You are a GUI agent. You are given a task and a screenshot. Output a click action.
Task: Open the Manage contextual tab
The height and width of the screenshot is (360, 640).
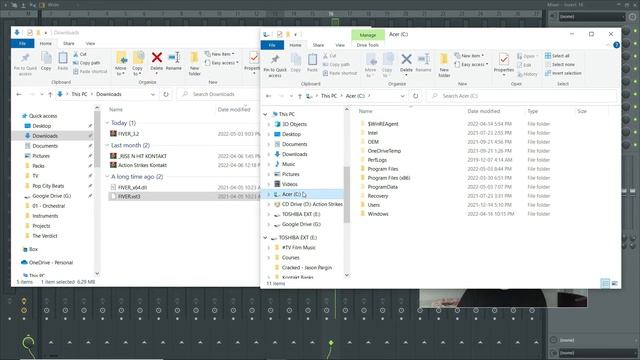coord(368,35)
